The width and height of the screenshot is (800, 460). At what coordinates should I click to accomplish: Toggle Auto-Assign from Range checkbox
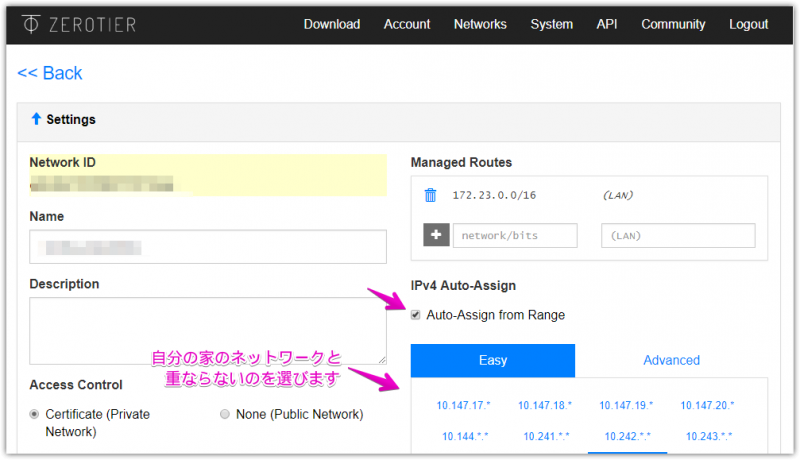click(416, 315)
